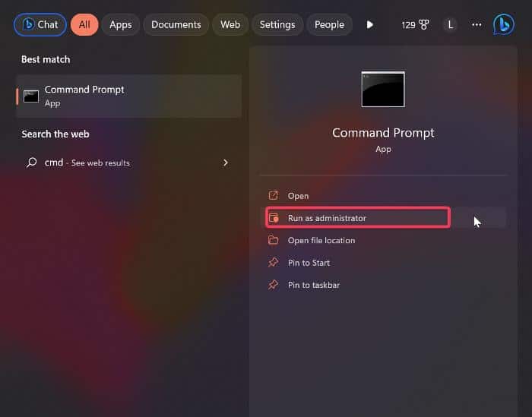This screenshot has height=417, width=532.
Task: Open the L user account avatar
Action: pos(451,25)
